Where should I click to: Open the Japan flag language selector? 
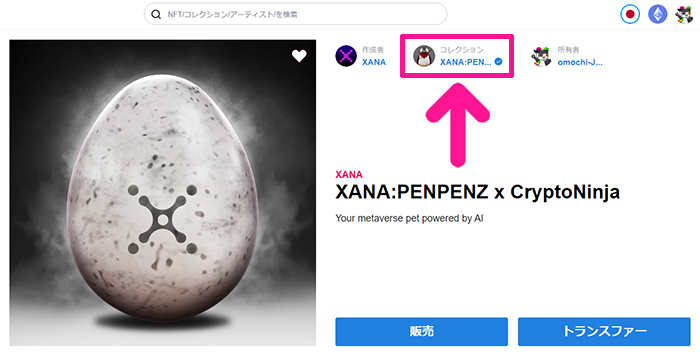coord(630,14)
